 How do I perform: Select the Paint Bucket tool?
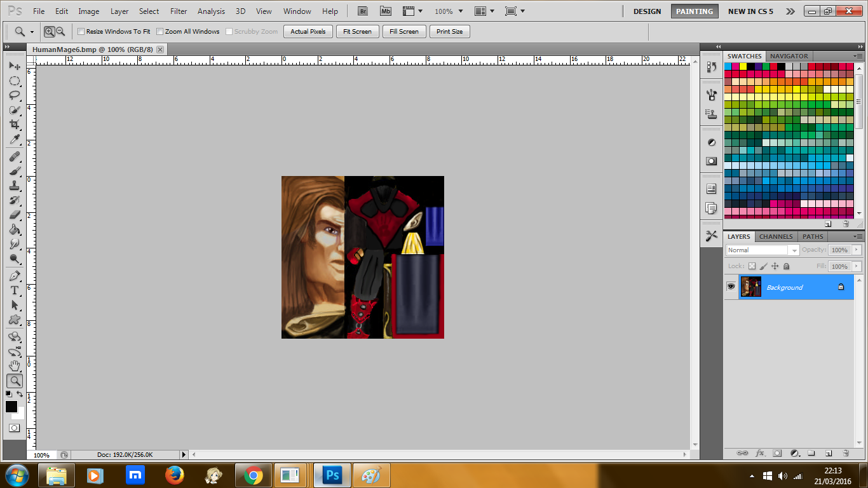click(15, 229)
